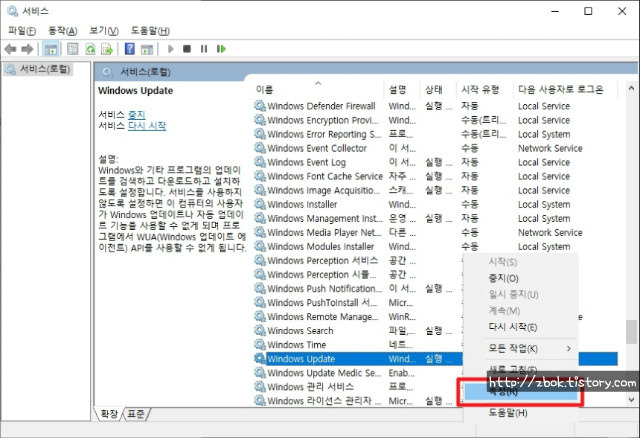Click the scrollbar up arrow
The width and height of the screenshot is (640, 438).
click(631, 88)
